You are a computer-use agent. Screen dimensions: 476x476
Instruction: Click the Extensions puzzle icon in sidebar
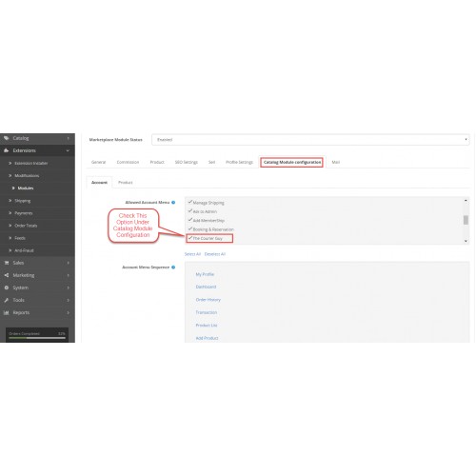pyautogui.click(x=7, y=150)
